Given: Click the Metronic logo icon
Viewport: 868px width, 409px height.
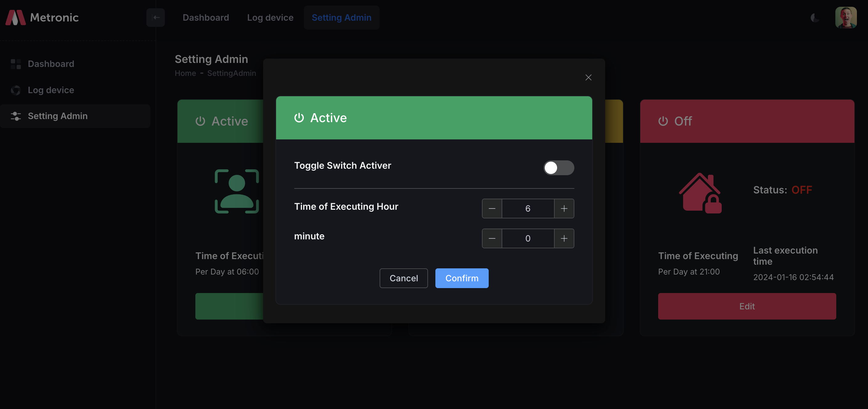Looking at the screenshot, I should click(15, 18).
